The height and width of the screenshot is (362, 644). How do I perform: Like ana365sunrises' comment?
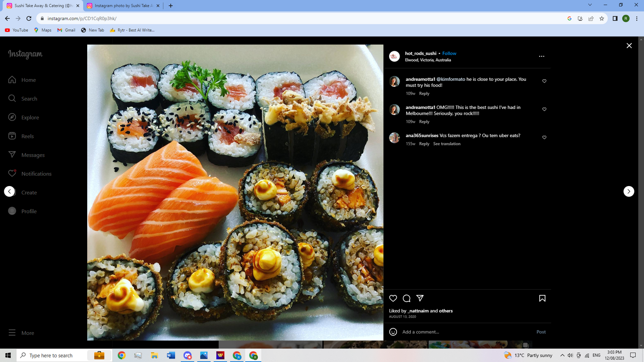pyautogui.click(x=544, y=137)
